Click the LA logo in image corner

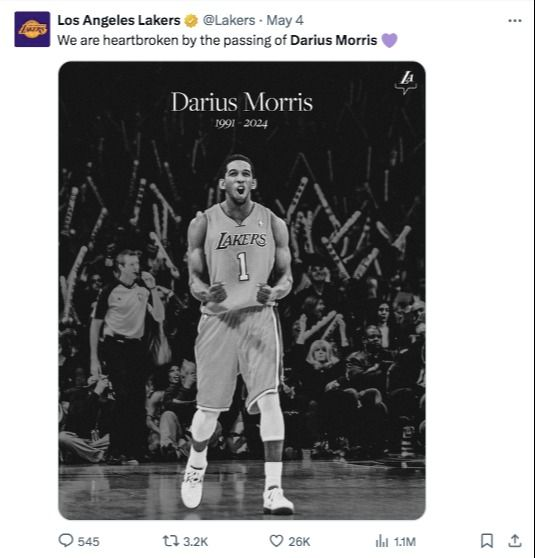(406, 82)
